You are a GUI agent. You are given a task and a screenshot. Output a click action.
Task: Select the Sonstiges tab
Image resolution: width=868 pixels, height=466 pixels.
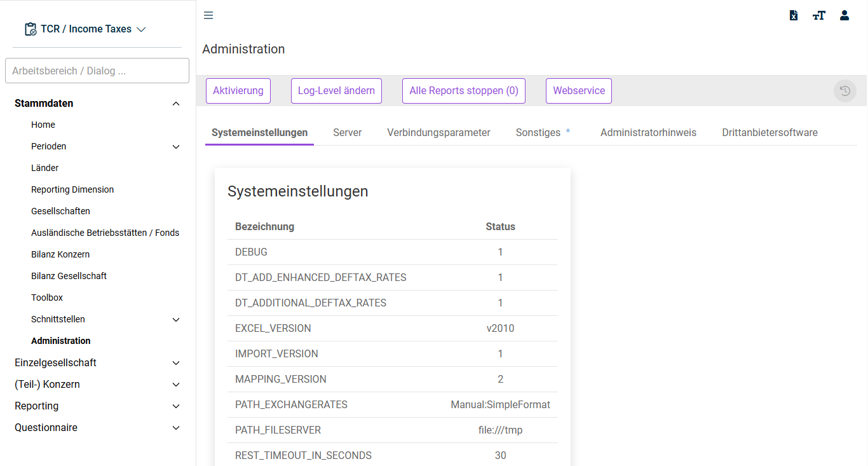(543, 133)
